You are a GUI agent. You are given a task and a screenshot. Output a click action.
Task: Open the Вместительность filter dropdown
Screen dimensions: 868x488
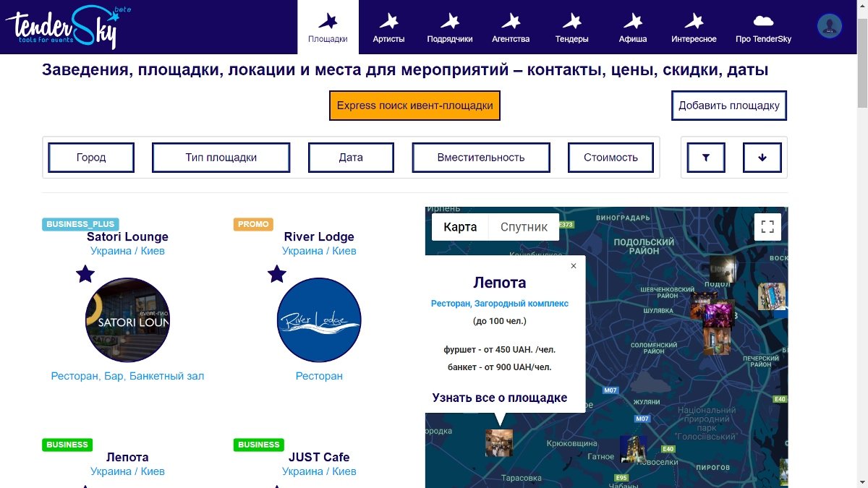click(x=481, y=158)
